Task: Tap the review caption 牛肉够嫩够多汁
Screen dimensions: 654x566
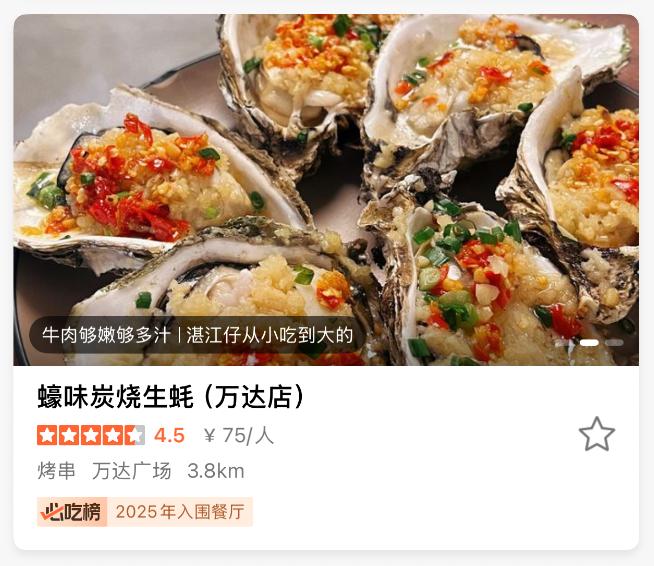Action: click(107, 335)
